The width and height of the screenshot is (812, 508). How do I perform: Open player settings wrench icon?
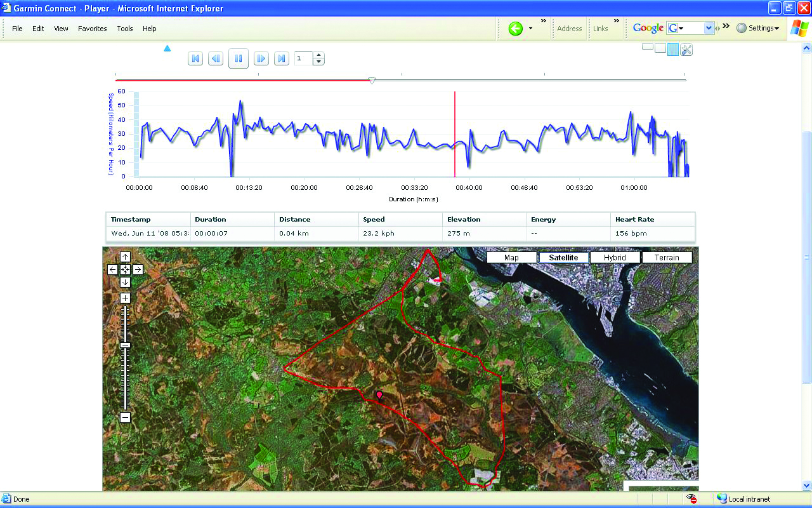point(686,50)
